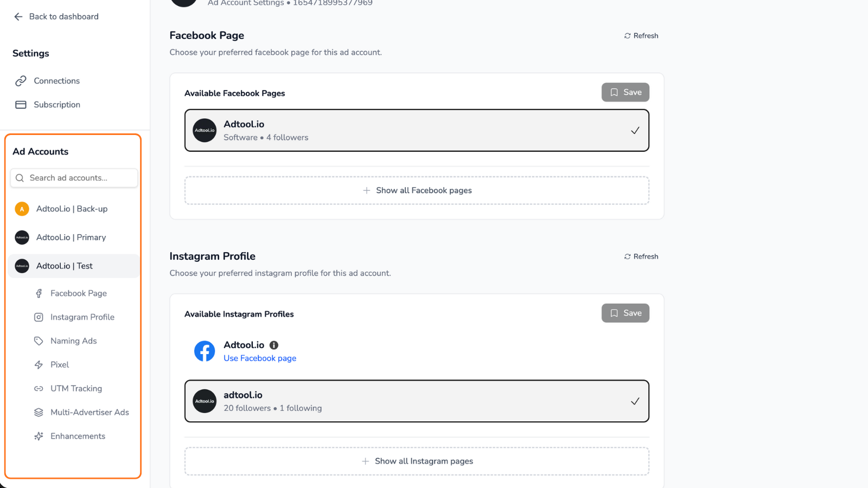Select the Enhancements sparkle icon
The height and width of the screenshot is (488, 868).
[x=39, y=436]
